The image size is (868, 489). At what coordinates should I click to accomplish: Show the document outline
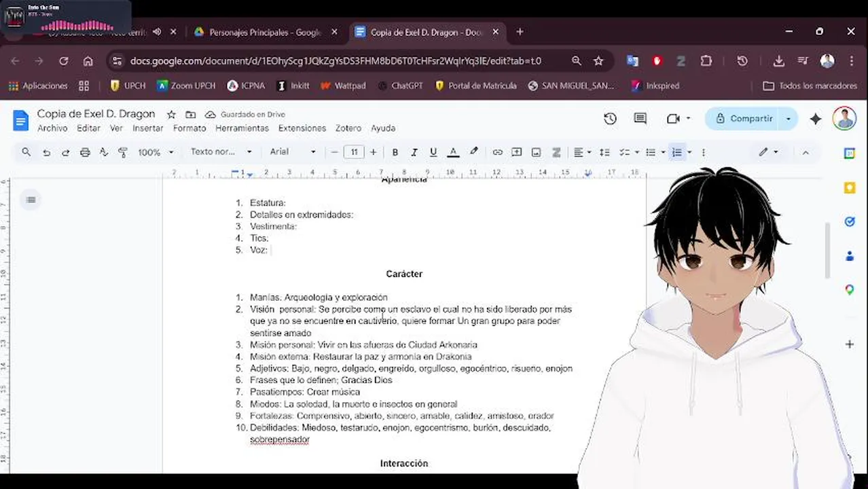[x=31, y=200]
